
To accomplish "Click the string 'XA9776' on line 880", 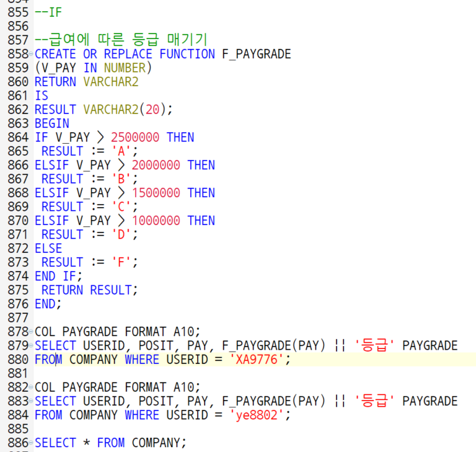I will tap(257, 360).
